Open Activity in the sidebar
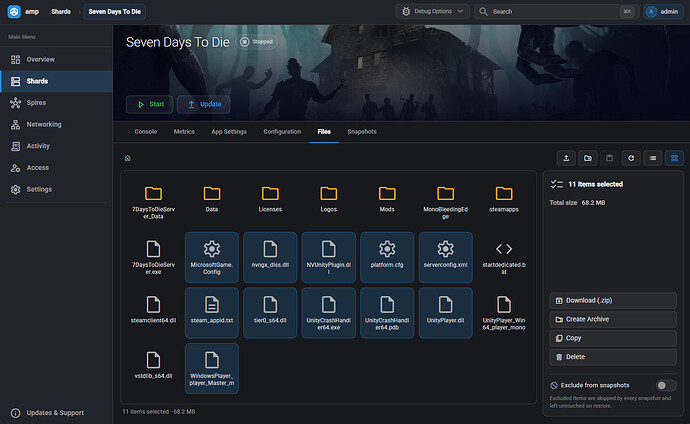The height and width of the screenshot is (424, 690). (x=56, y=146)
